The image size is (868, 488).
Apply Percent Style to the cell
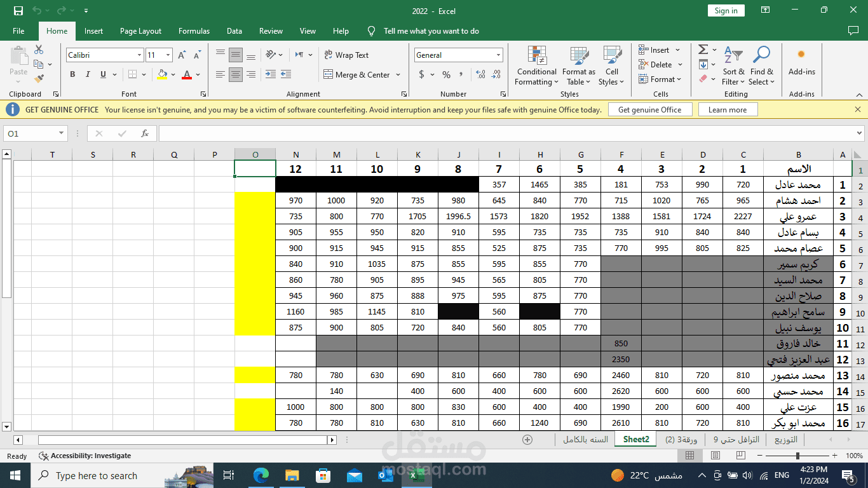coord(446,74)
